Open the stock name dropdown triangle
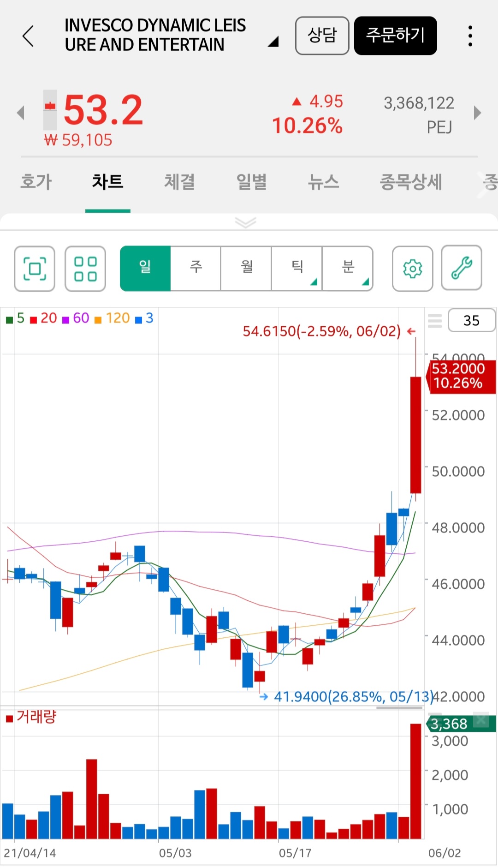The width and height of the screenshot is (498, 868). tap(273, 42)
